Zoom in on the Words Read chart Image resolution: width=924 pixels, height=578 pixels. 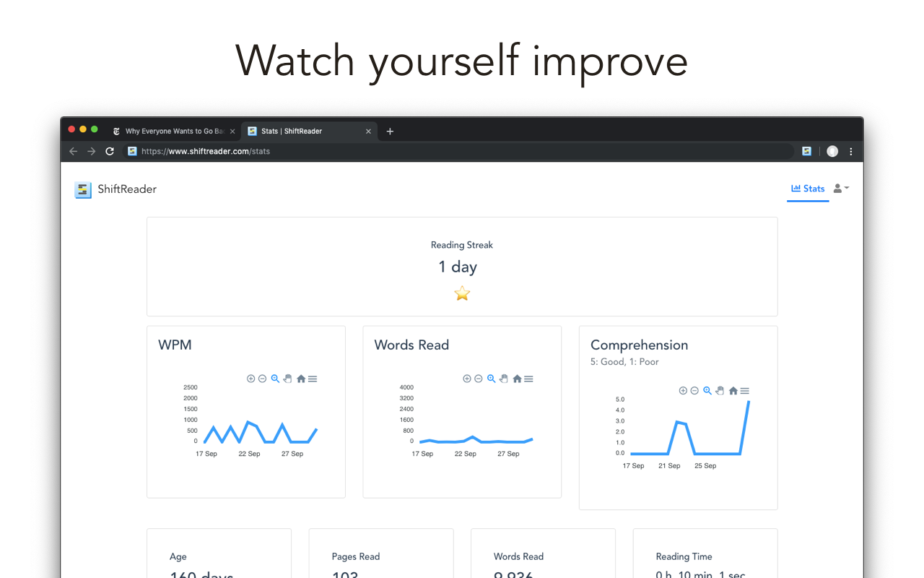pyautogui.click(x=467, y=379)
